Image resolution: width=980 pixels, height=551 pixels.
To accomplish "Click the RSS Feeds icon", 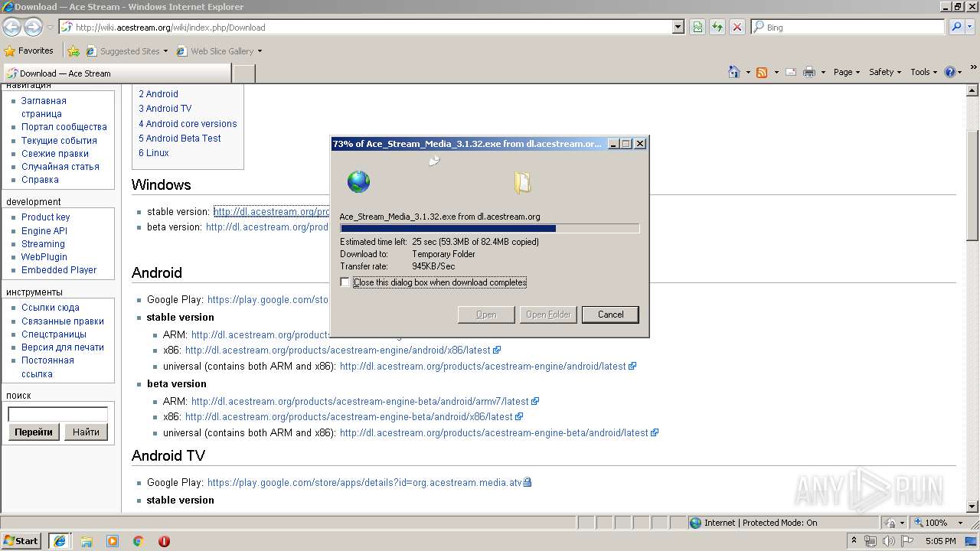I will [762, 72].
